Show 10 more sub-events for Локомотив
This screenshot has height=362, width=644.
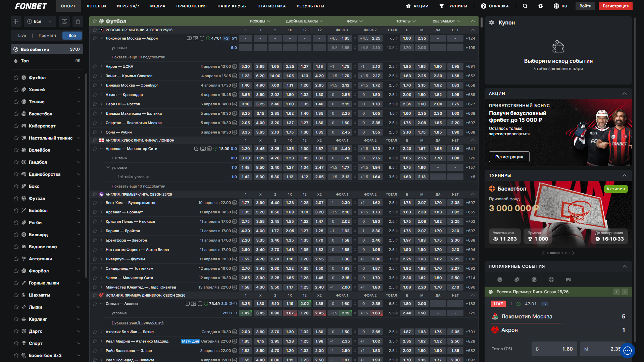(138, 57)
